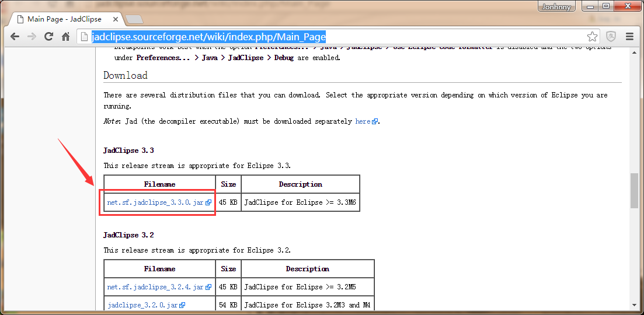Click 'JadClipse for Eclipse >= 3.3M6' cell
The height and width of the screenshot is (315, 644).
[x=301, y=202]
